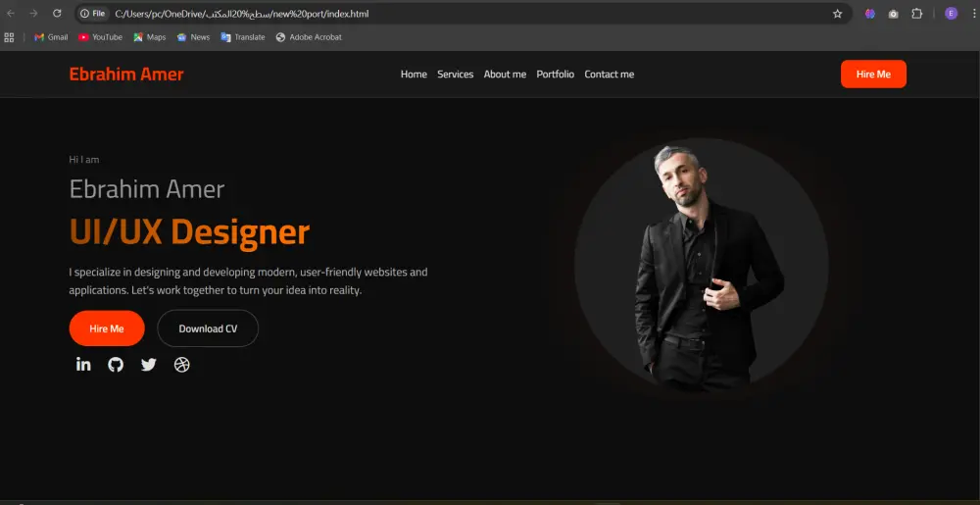Click the Download CV button

[x=208, y=328]
